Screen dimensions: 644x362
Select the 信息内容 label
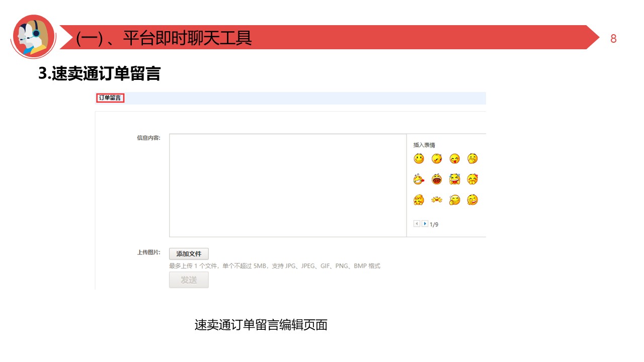[148, 138]
